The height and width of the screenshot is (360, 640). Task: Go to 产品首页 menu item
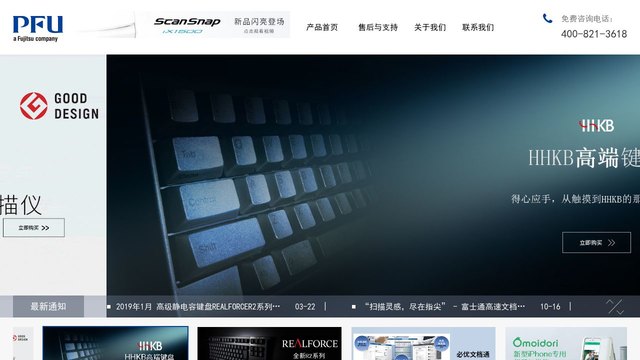coord(322,27)
